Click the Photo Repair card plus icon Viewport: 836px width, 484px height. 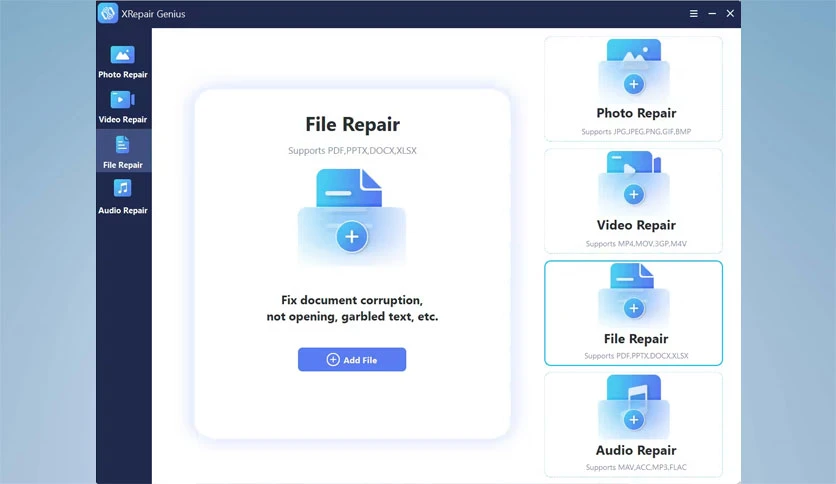634,84
